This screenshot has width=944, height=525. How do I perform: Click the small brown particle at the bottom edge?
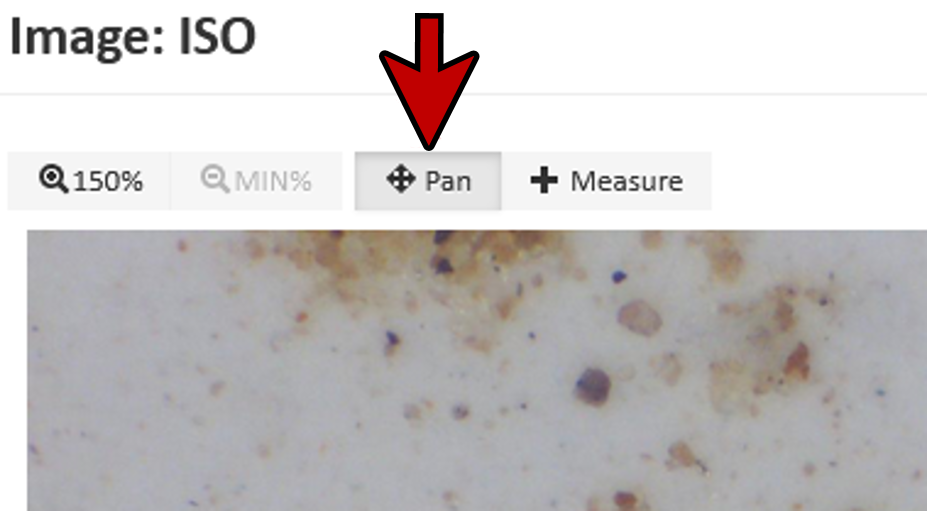click(625, 500)
